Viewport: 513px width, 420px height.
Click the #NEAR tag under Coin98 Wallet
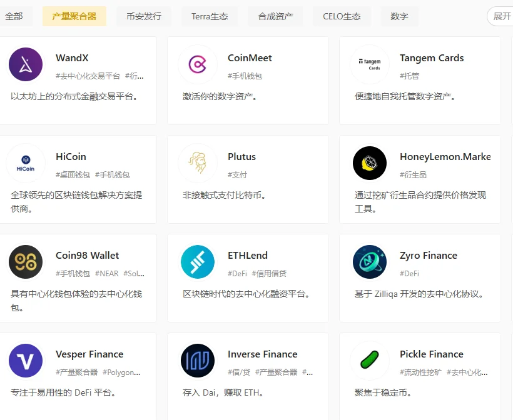pyautogui.click(x=106, y=274)
